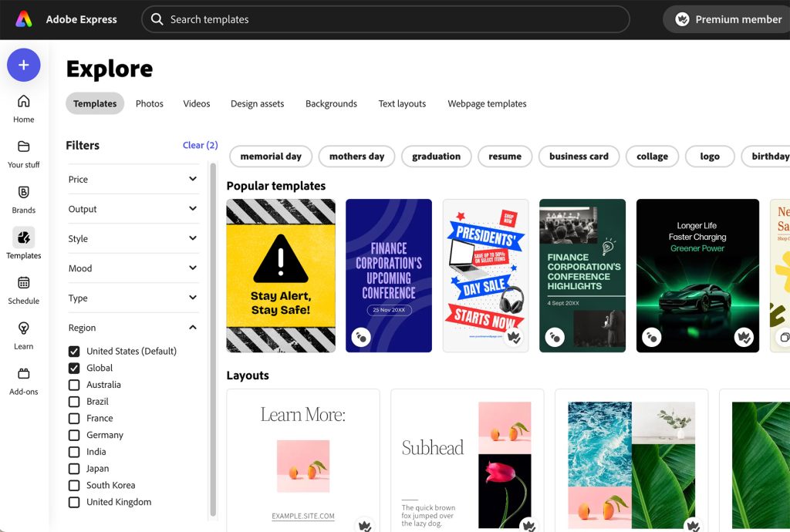
Task: Check the South Korea region checkbox
Action: point(74,485)
